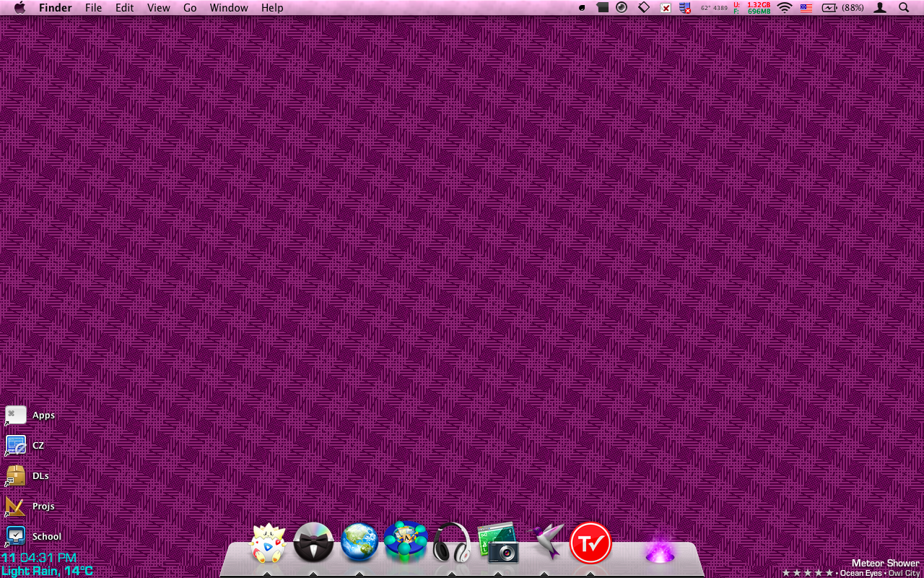Click the Light Rain, 14°C weather text
Image resolution: width=924 pixels, height=578 pixels.
[48, 571]
